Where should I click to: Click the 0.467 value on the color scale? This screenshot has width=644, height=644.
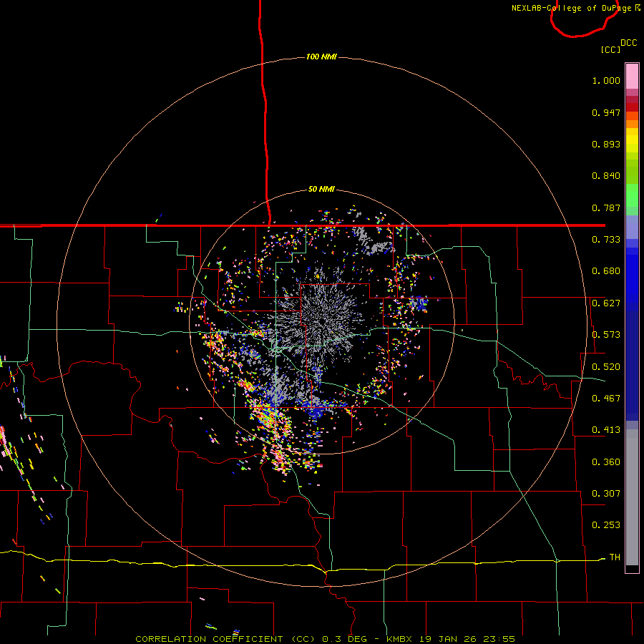[606, 399]
